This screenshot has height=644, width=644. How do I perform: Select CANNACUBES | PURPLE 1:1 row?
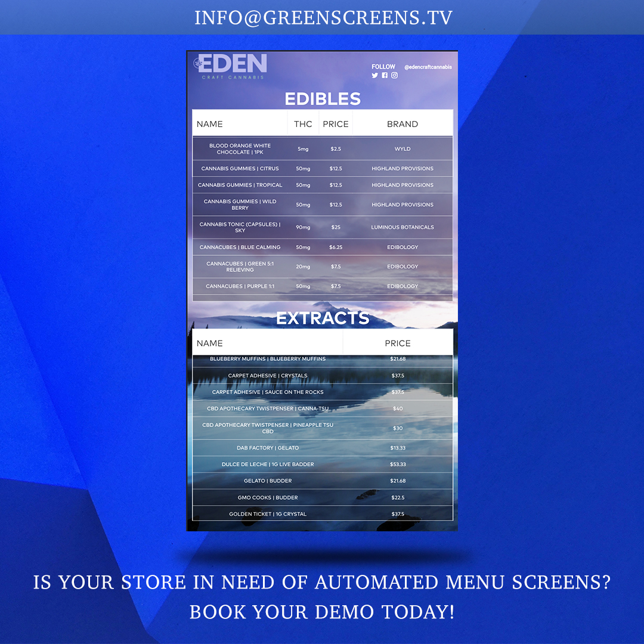323,286
